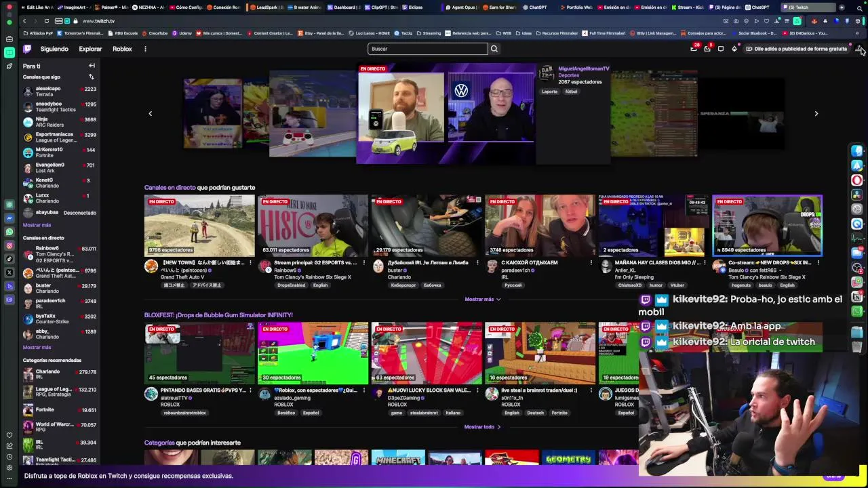Open options for NEW TOWN stream card
This screenshot has height=488, width=868.
(250, 263)
